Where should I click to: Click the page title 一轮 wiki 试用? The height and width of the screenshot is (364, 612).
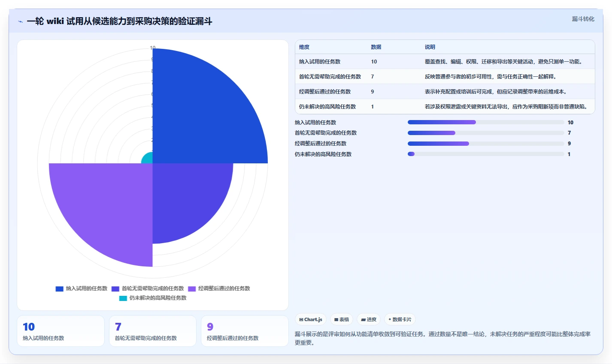pos(119,21)
